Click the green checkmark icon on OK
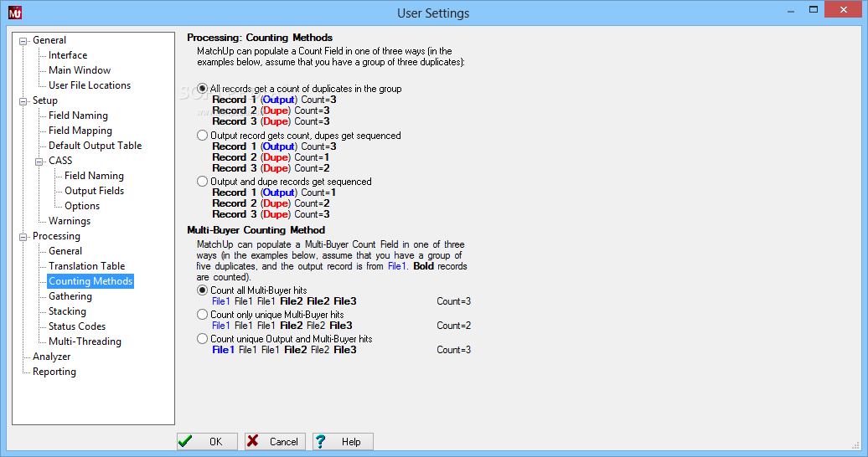 coord(185,441)
